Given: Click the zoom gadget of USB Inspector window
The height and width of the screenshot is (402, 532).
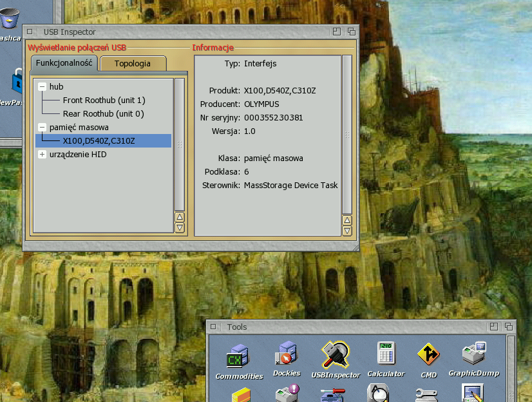Looking at the screenshot, I should pos(337,32).
